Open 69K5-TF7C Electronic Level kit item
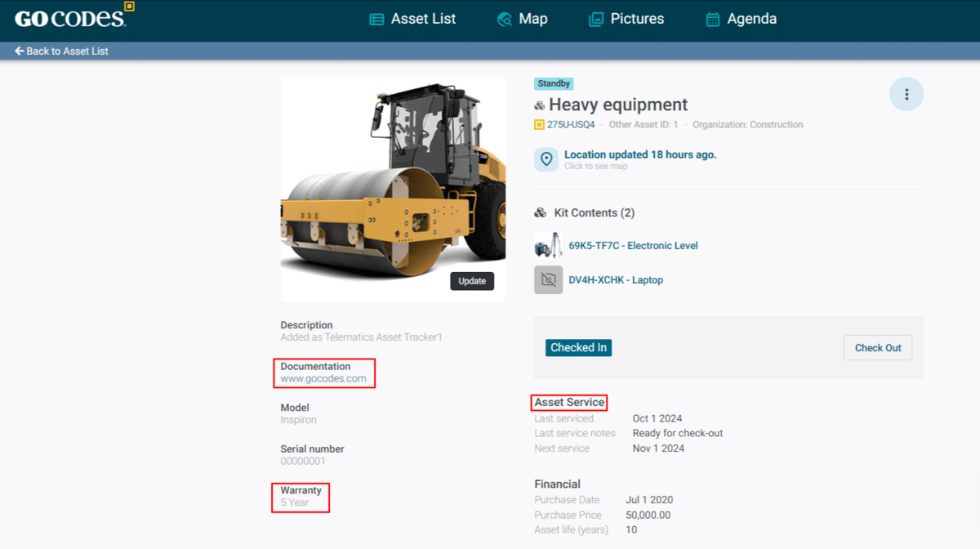 pyautogui.click(x=633, y=246)
